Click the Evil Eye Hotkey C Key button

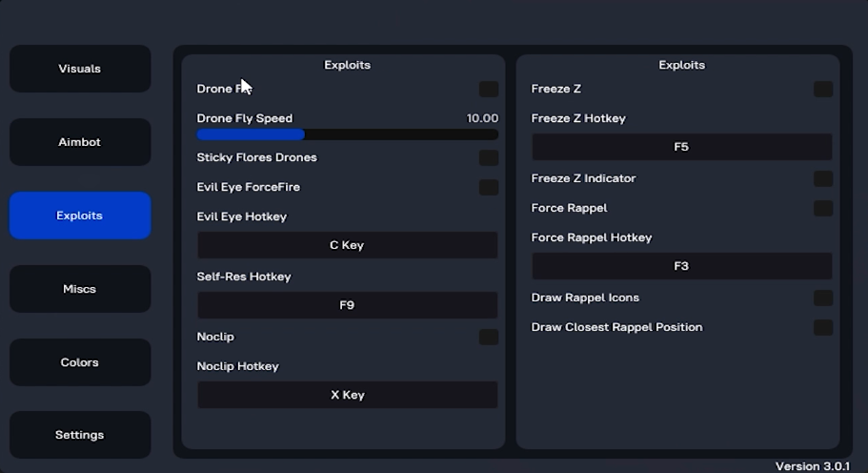point(347,245)
